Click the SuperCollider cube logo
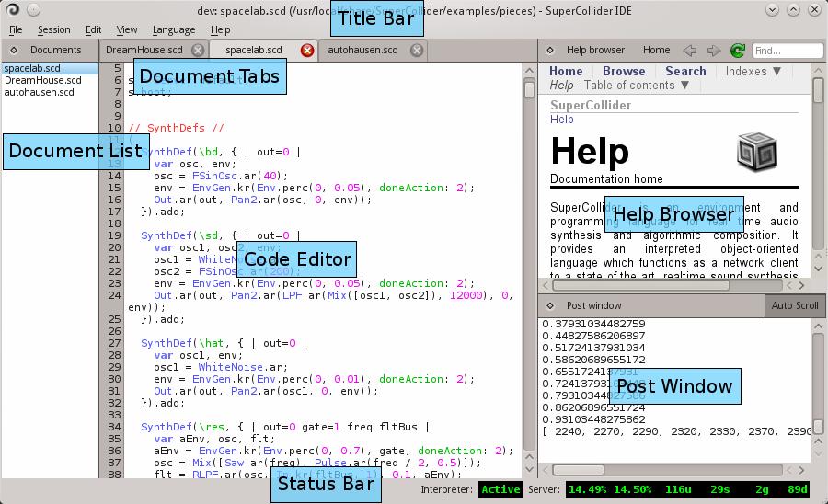 757,152
